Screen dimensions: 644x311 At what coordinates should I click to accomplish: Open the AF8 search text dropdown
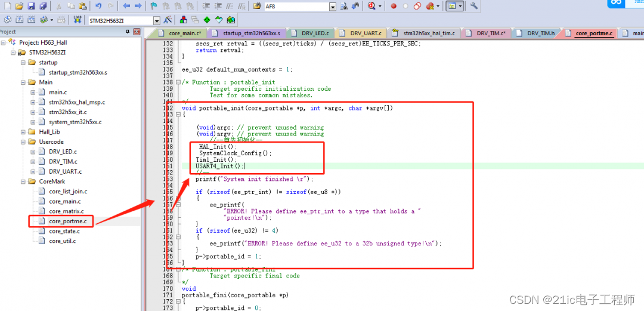(x=333, y=7)
